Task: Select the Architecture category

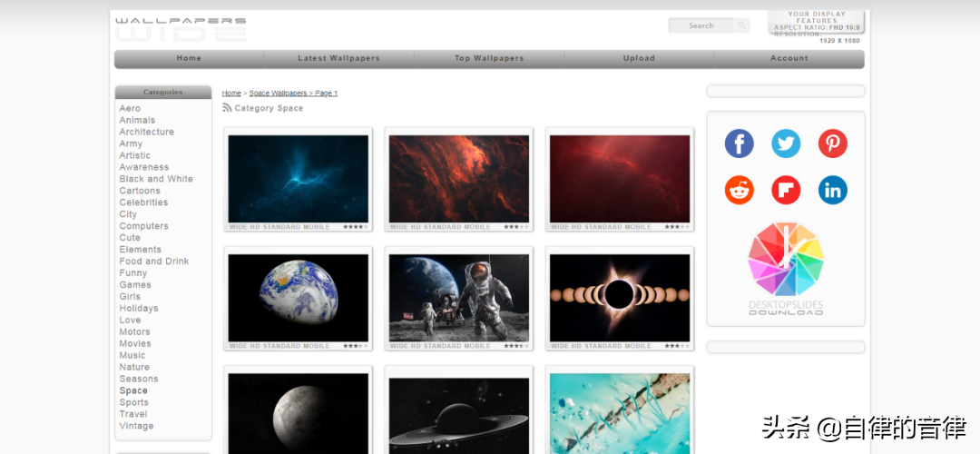Action: pos(147,132)
